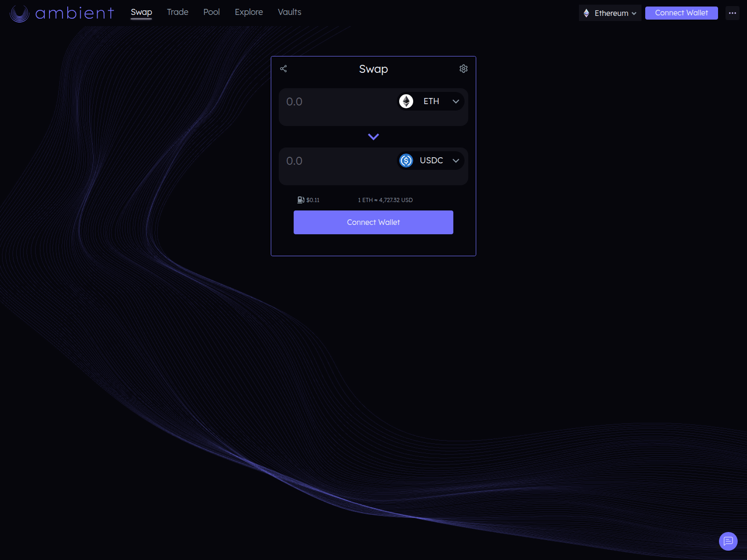Go to the Trade tab

coord(177,12)
